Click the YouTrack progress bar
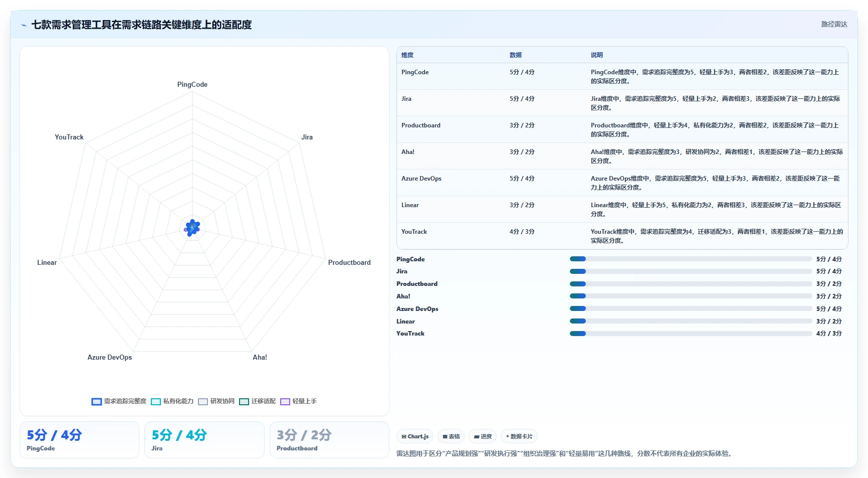 691,334
